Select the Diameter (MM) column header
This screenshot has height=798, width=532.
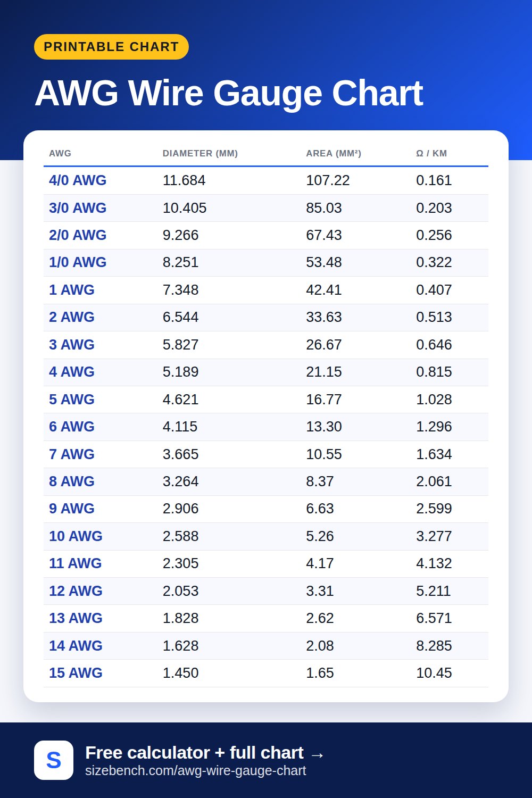(200, 153)
